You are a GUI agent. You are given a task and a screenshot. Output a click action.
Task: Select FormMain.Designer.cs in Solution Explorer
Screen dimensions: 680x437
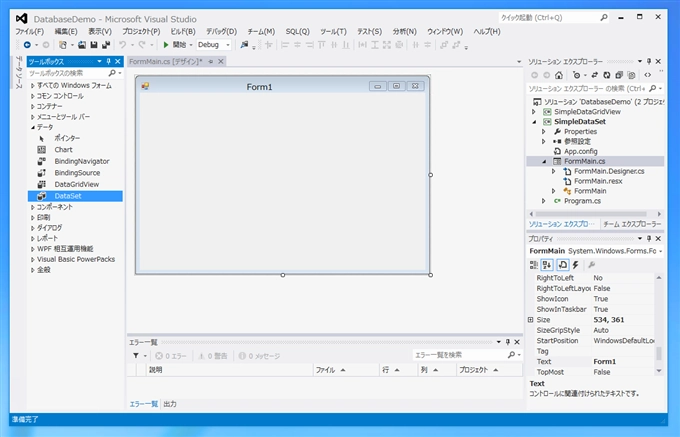[x=609, y=171]
